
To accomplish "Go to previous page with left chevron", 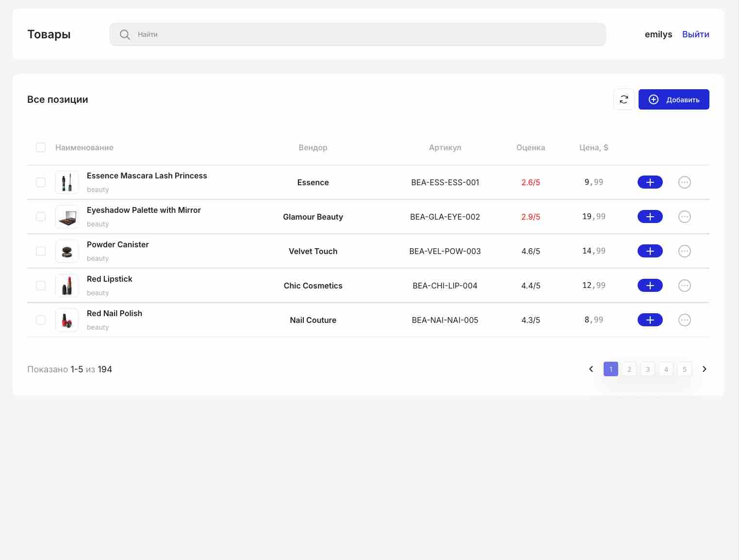I will click(x=591, y=369).
